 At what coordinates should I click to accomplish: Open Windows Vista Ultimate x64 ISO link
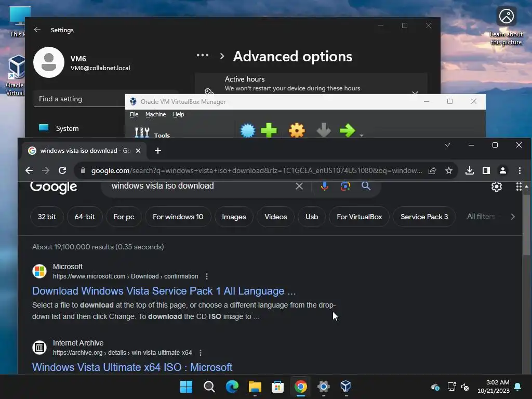tap(132, 367)
